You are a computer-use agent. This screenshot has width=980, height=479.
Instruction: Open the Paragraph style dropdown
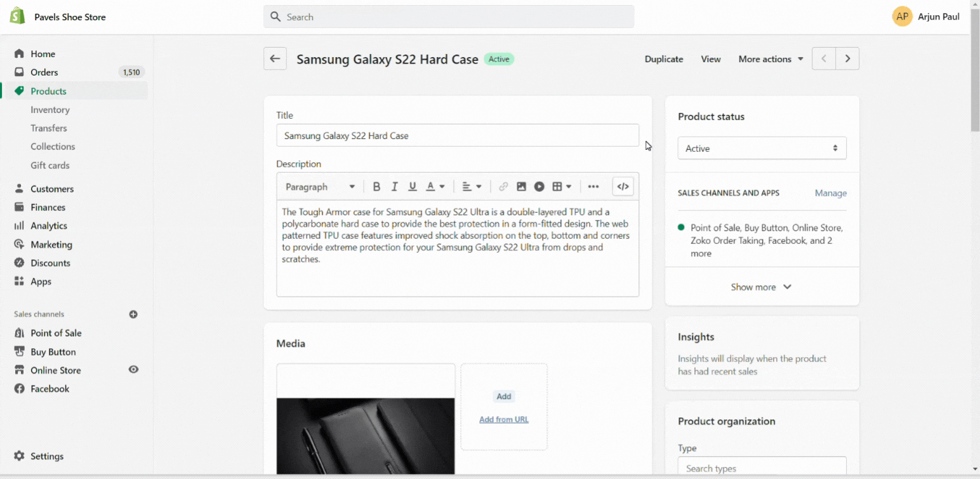click(320, 186)
